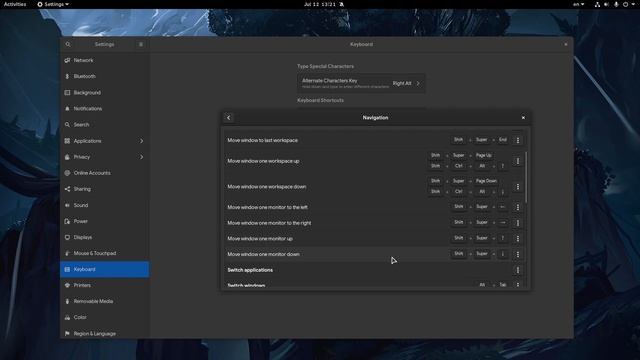The image size is (640, 360).
Task: Select Move window one monitor up row
Action: (x=374, y=238)
